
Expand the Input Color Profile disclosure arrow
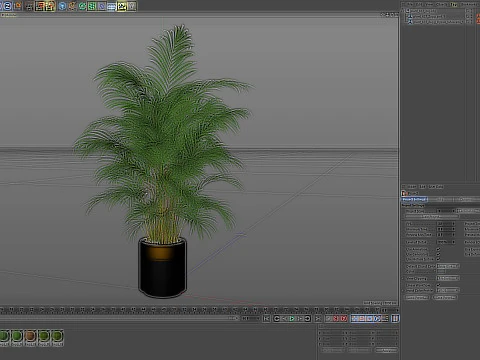point(403,290)
